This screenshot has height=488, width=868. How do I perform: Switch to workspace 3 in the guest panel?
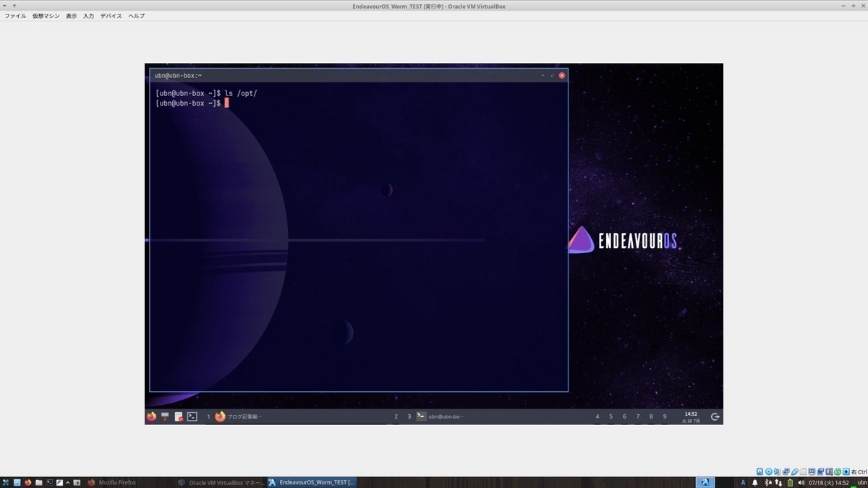point(409,416)
